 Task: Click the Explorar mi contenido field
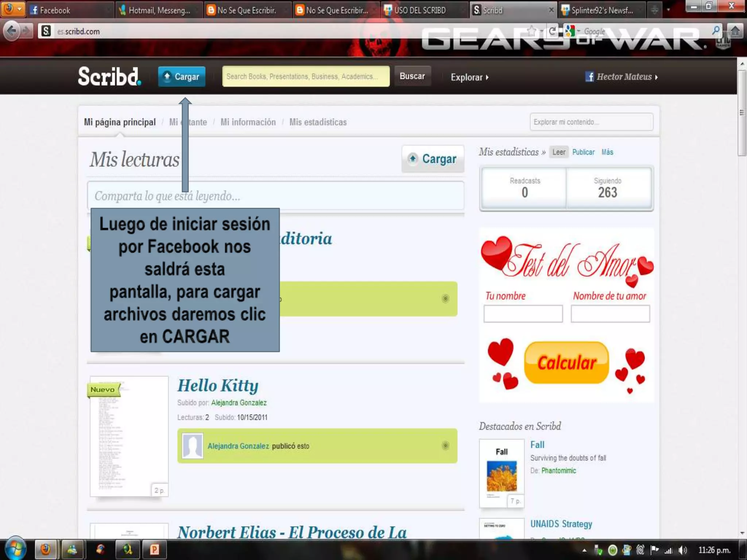(591, 122)
